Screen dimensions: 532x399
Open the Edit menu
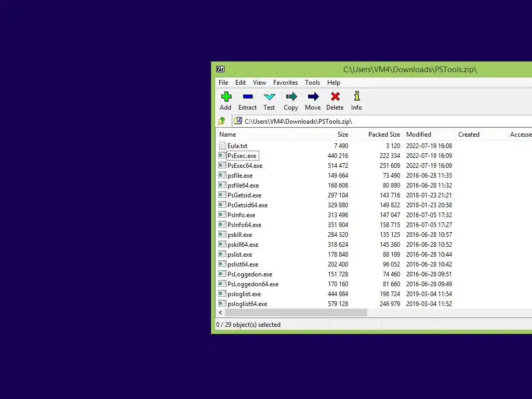pos(240,83)
